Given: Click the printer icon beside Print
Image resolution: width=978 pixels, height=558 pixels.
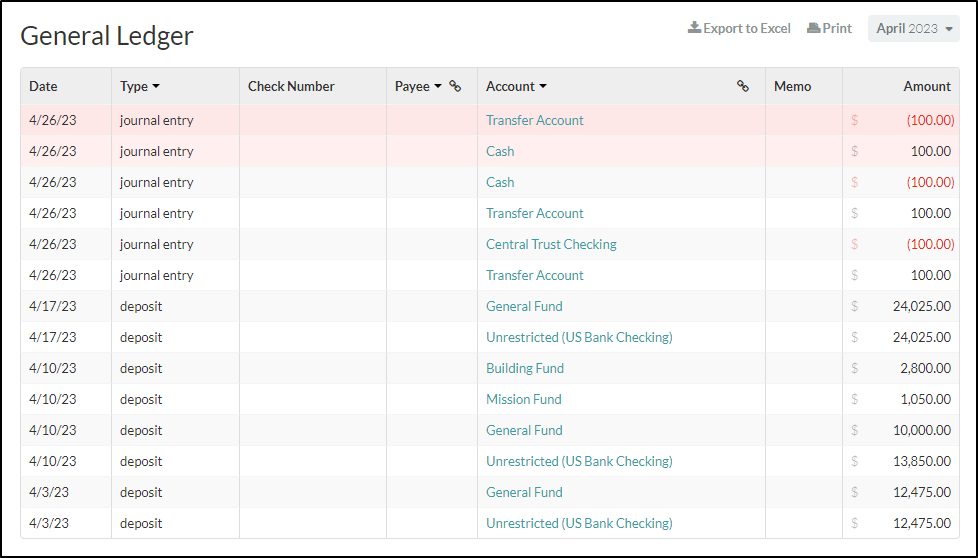Looking at the screenshot, I should pos(813,28).
